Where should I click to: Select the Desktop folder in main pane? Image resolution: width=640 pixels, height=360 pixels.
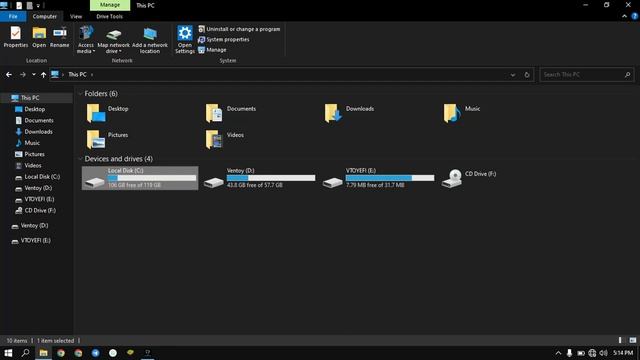click(x=108, y=113)
